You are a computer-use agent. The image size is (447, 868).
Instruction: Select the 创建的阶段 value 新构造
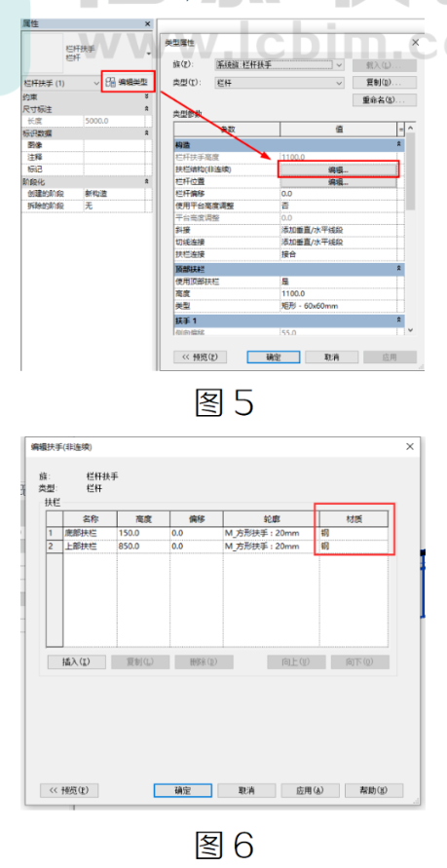click(x=114, y=194)
